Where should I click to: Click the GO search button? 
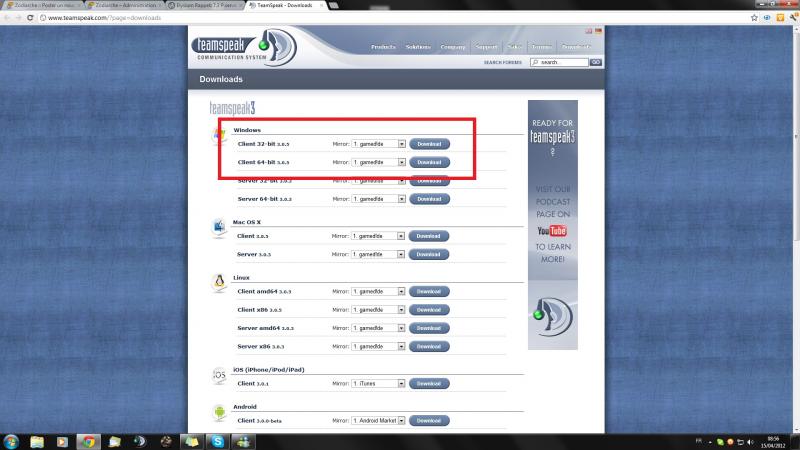[595, 62]
